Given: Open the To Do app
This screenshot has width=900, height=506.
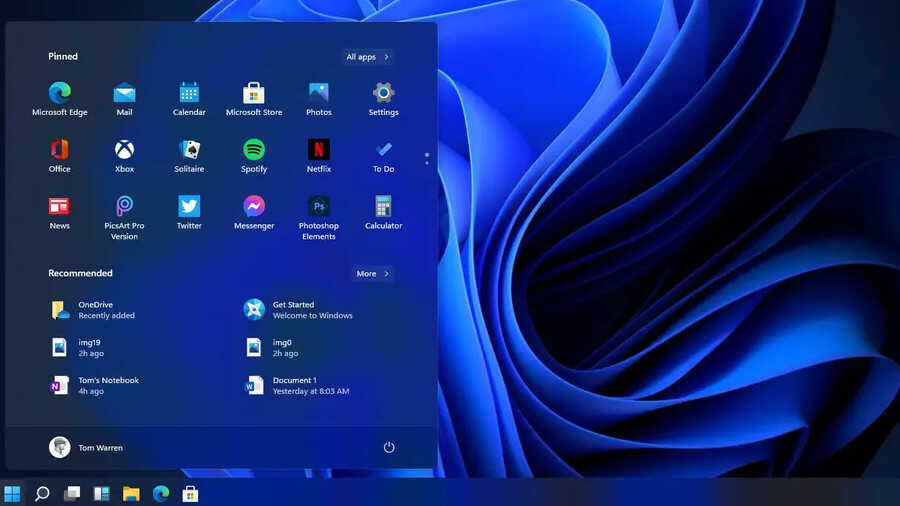Looking at the screenshot, I should pos(383,156).
